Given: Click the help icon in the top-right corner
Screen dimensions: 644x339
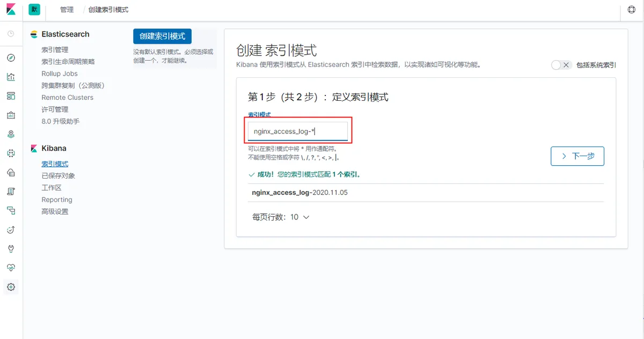Looking at the screenshot, I should 632,10.
